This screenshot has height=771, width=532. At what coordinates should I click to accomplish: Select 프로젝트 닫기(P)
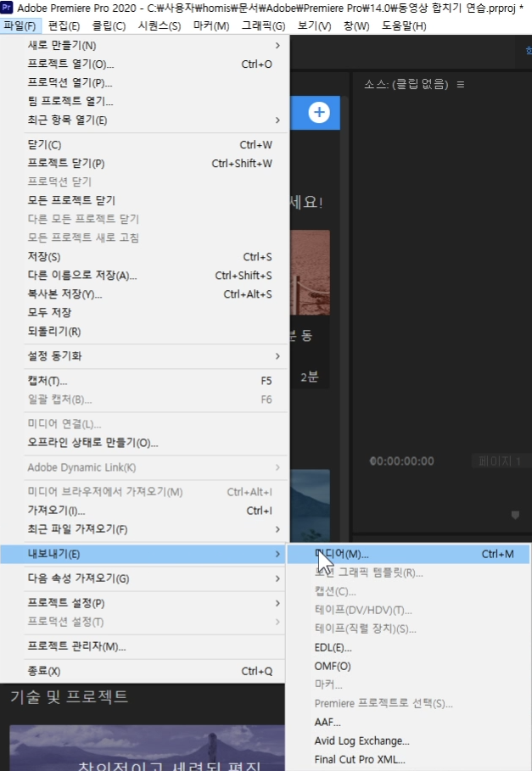coord(143,163)
